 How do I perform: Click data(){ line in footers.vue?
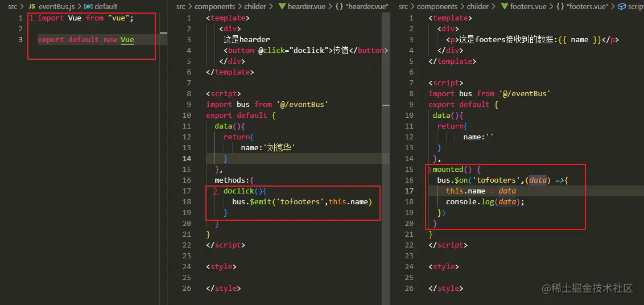(x=448, y=115)
